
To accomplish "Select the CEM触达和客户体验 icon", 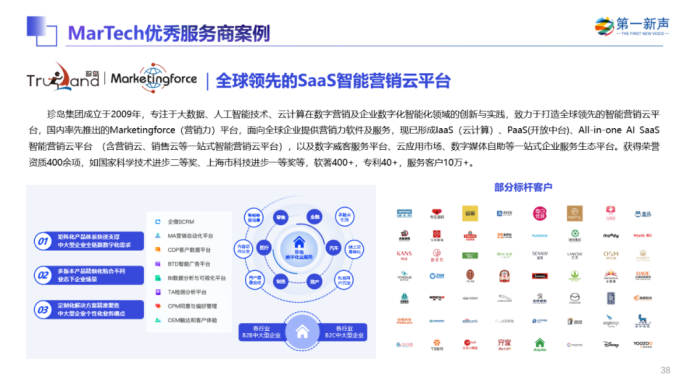I will tap(158, 320).
